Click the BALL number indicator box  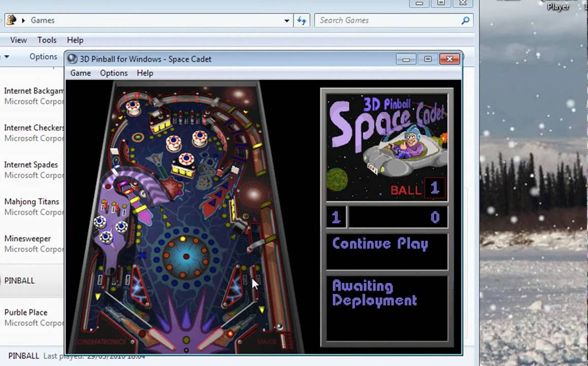[x=435, y=188]
